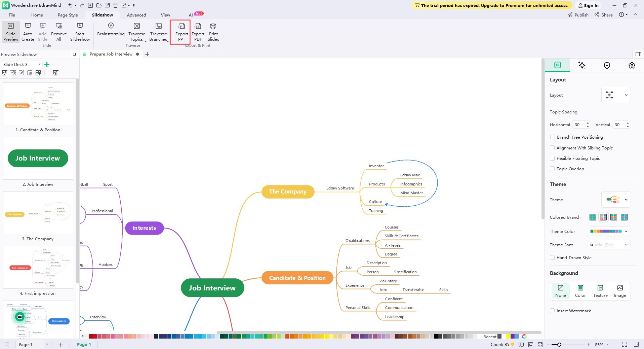Open the sticker/emoji tab in right panel

click(607, 65)
